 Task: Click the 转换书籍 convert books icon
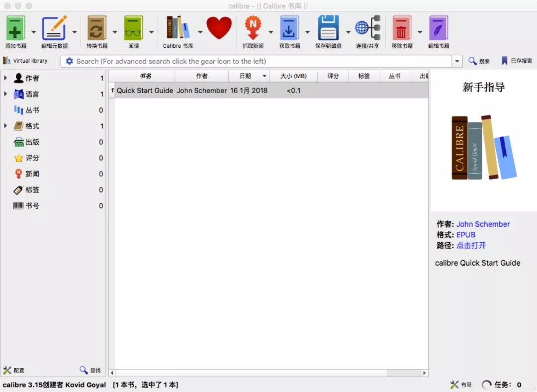click(x=96, y=28)
